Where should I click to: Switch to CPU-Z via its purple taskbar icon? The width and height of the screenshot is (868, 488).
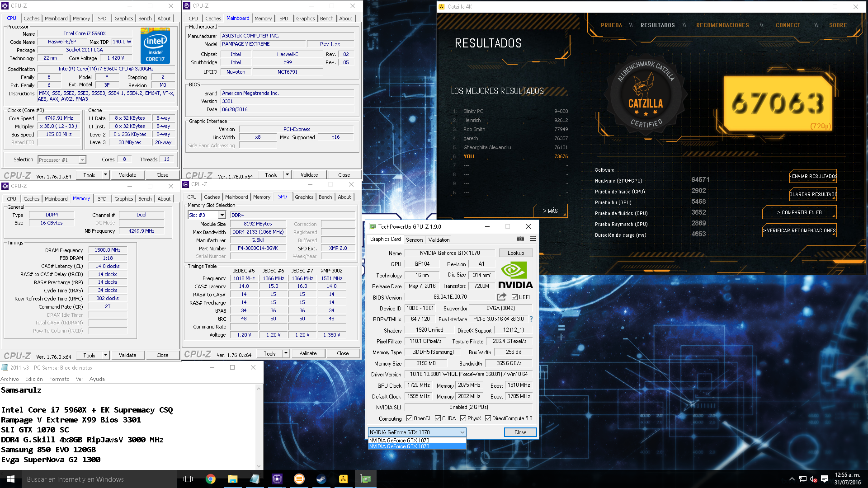pos(277,479)
